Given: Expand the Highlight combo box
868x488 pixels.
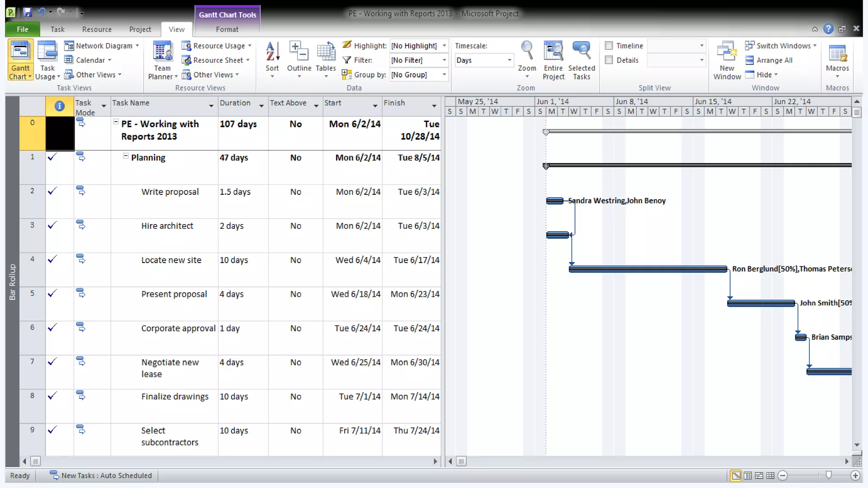Looking at the screenshot, I should [444, 46].
